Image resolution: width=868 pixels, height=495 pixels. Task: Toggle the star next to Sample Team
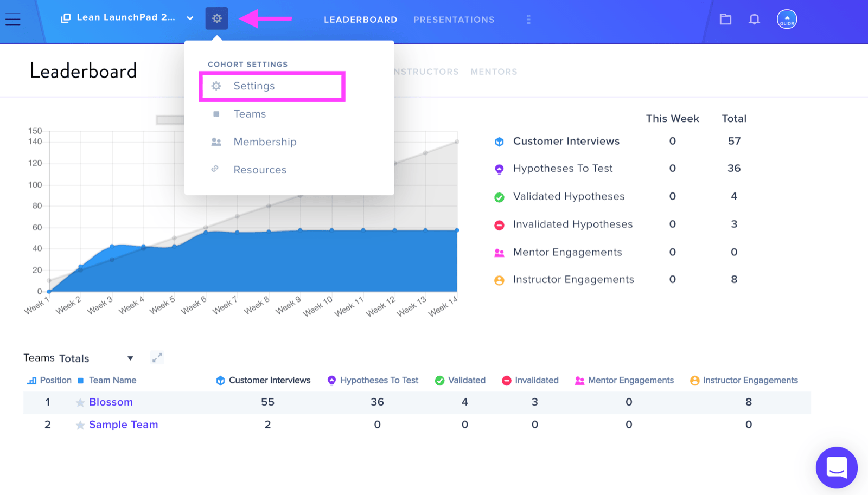tap(80, 425)
